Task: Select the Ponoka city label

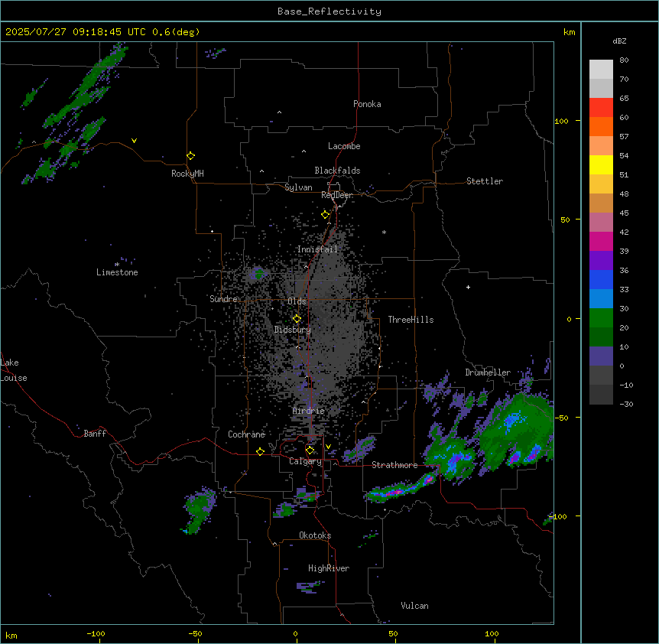Action: [x=367, y=104]
